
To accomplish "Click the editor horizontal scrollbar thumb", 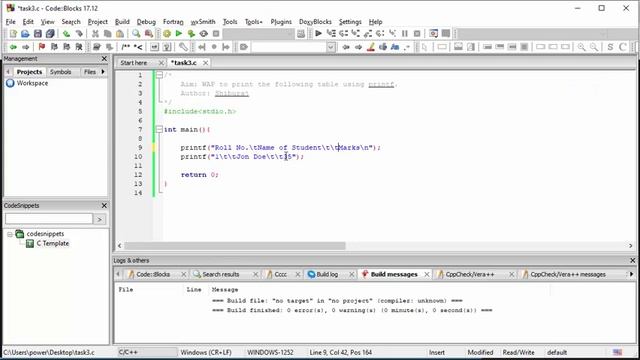I will point(235,246).
